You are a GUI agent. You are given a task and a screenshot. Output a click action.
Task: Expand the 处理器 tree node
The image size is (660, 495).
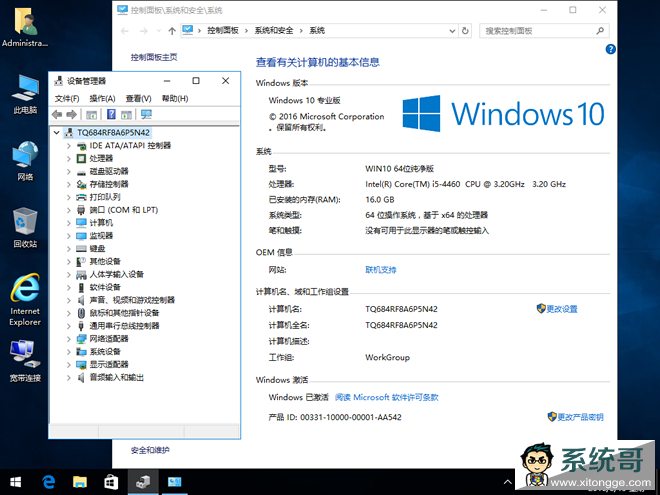click(x=69, y=158)
